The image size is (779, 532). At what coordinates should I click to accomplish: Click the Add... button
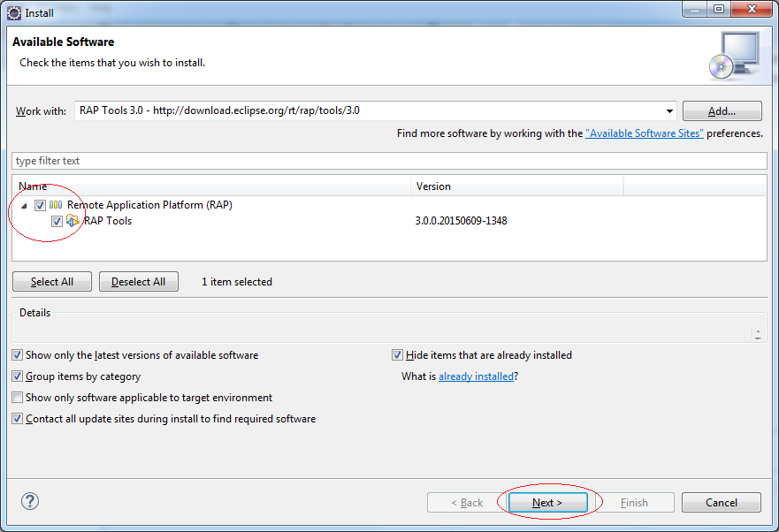click(x=722, y=110)
